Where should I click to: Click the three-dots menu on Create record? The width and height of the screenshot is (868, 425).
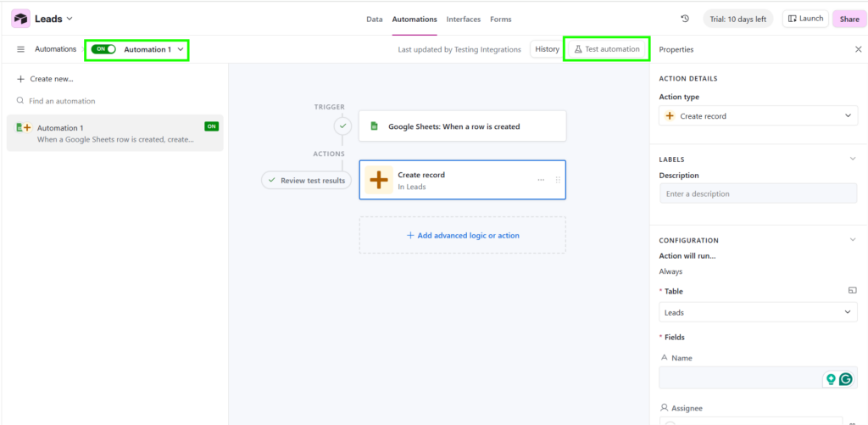pos(541,180)
